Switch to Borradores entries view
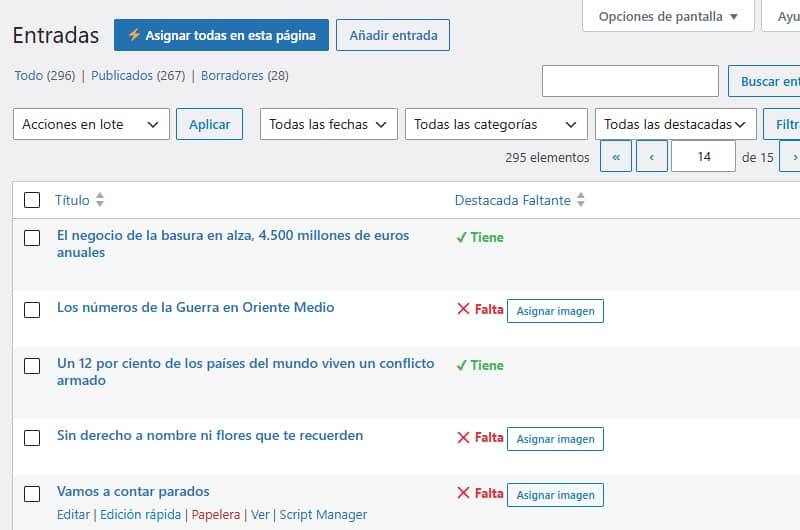 pyautogui.click(x=232, y=75)
